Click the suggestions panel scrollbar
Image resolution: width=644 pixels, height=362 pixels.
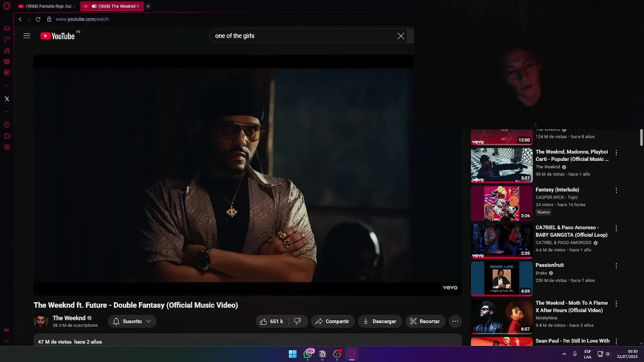coord(641,137)
